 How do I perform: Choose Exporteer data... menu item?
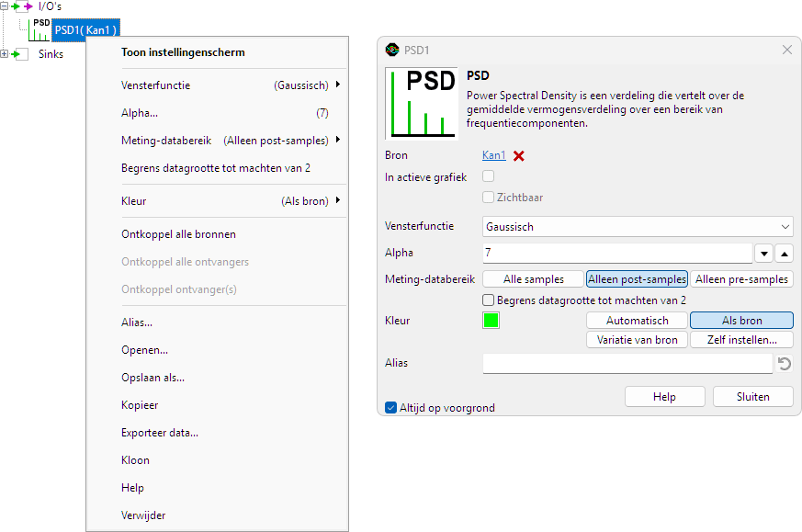click(x=218, y=433)
